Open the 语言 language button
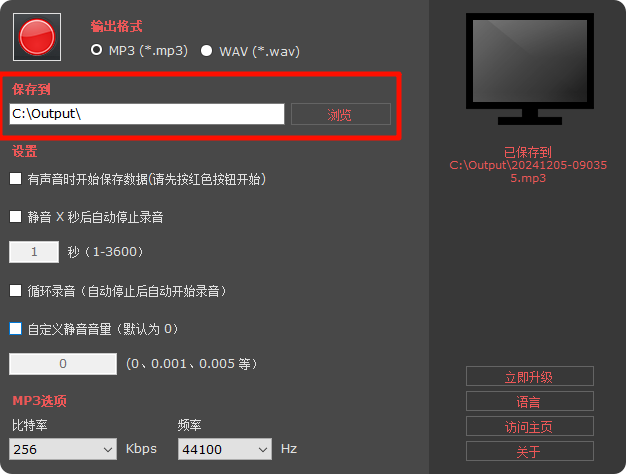626x474 pixels. 530,401
